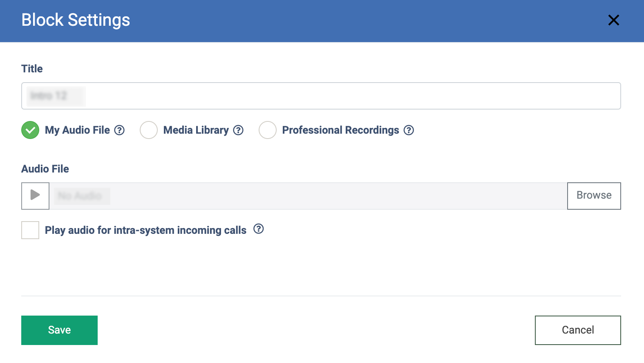Viewport: 644px width, 363px height.
Task: Cancel the block settings changes
Action: point(577,330)
